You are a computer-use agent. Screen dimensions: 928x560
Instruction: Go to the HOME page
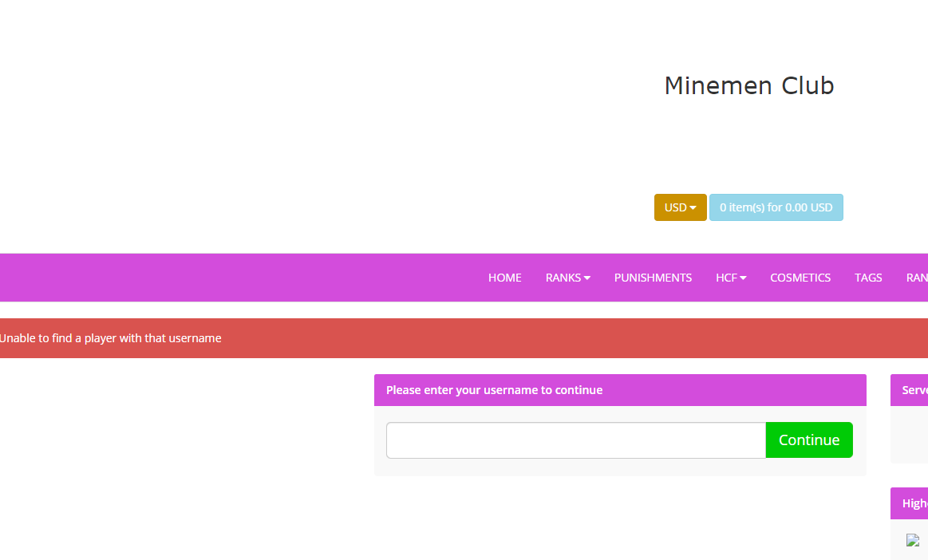(505, 278)
